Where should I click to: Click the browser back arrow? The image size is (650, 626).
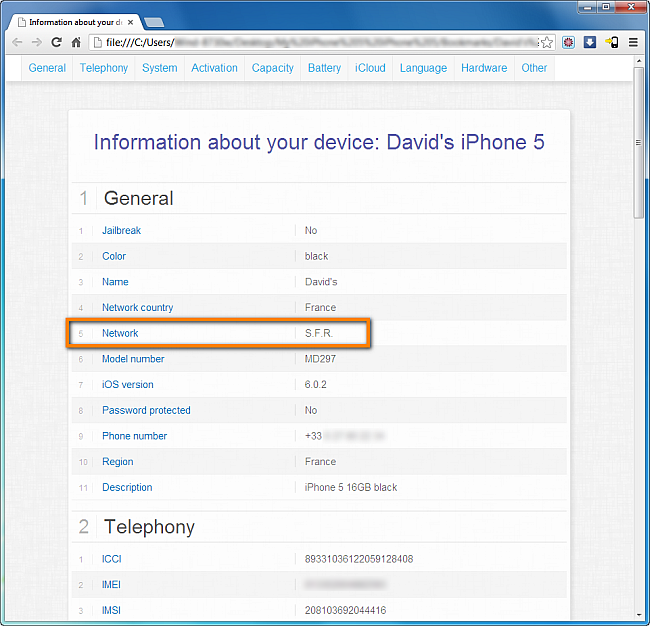tap(17, 42)
